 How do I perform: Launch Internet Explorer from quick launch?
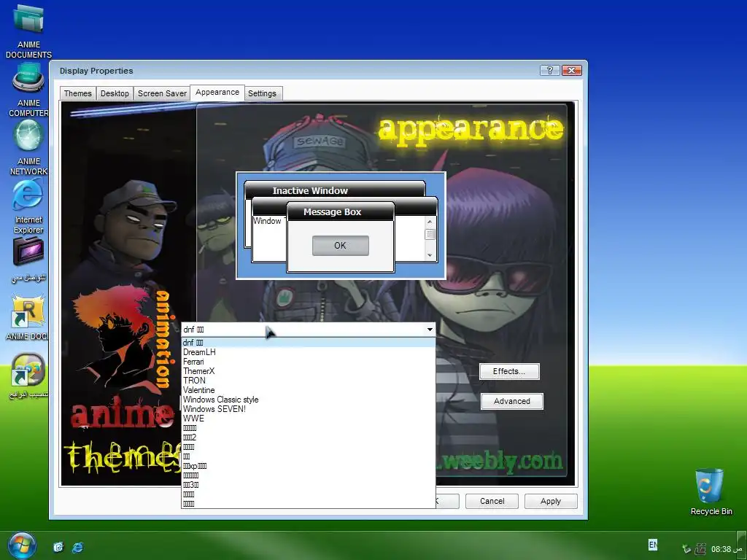(x=77, y=547)
